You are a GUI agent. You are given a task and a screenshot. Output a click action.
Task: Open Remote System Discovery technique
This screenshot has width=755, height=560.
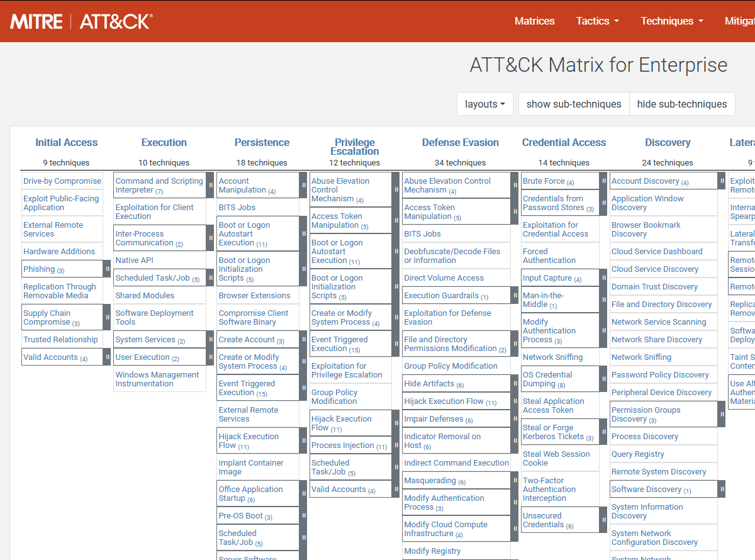(659, 471)
